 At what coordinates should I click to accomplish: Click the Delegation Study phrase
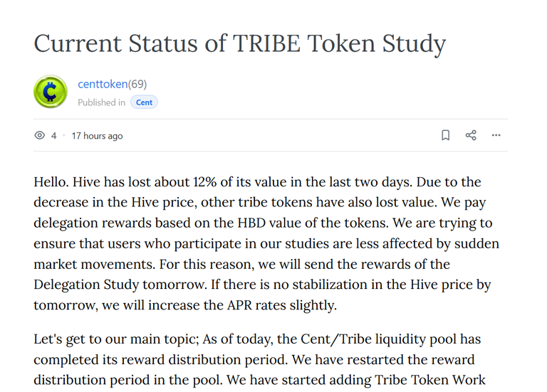86,285
